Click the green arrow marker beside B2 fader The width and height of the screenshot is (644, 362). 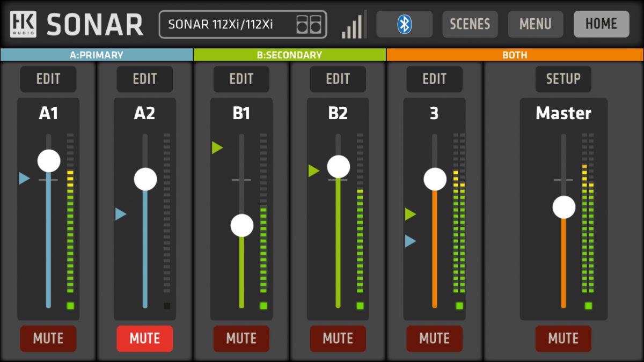314,171
